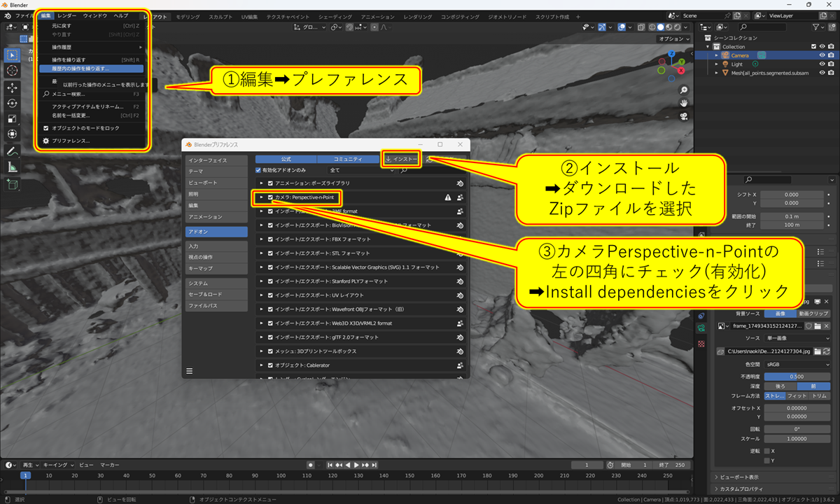The height and width of the screenshot is (504, 840).
Task: Select the Select Box tool in left toolbar
Action: click(13, 55)
